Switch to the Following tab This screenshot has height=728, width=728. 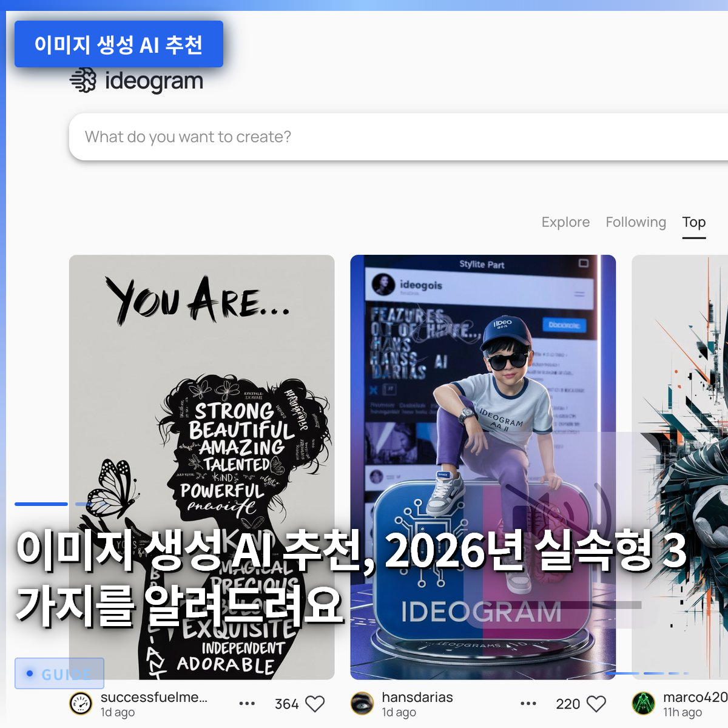click(x=636, y=222)
